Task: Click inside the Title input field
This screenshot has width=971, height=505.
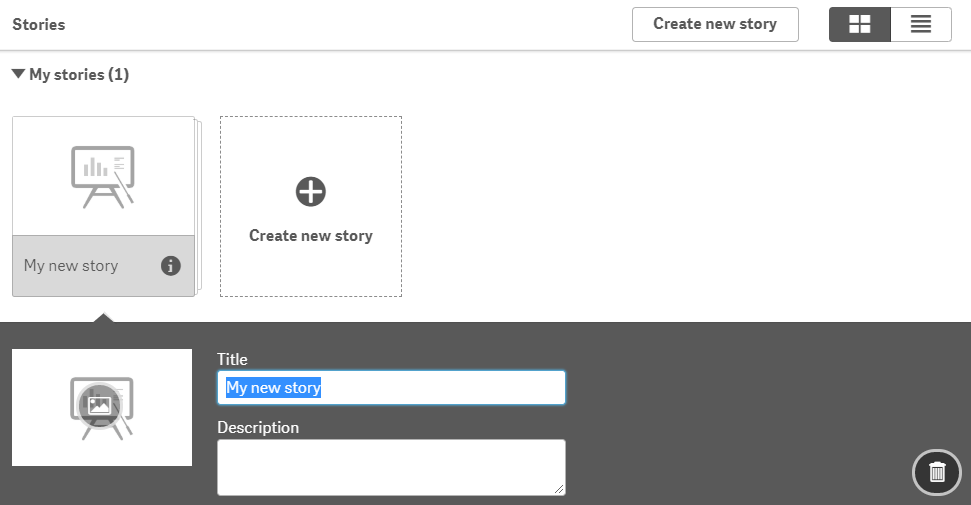Action: 391,388
